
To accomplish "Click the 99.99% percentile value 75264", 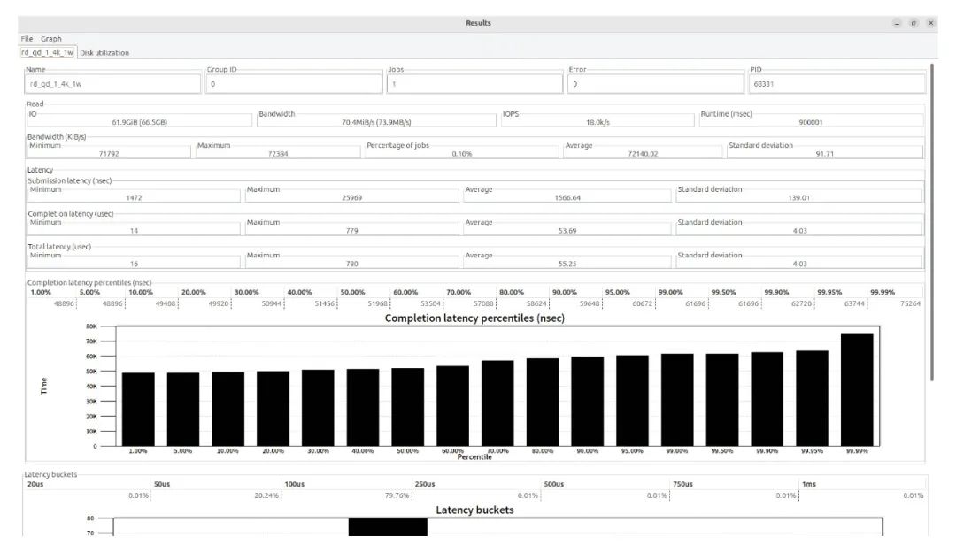I will (x=910, y=303).
